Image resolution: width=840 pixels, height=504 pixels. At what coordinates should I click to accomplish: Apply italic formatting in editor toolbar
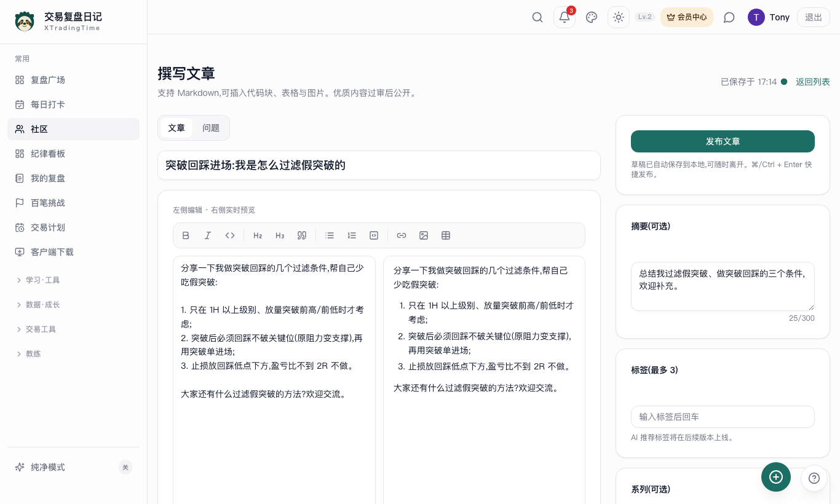pyautogui.click(x=208, y=235)
